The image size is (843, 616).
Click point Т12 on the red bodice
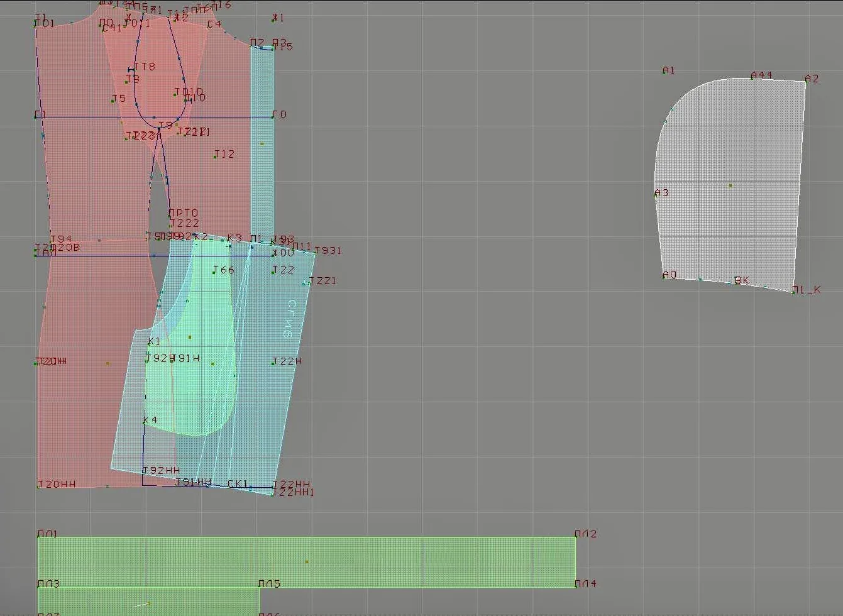pyautogui.click(x=224, y=153)
